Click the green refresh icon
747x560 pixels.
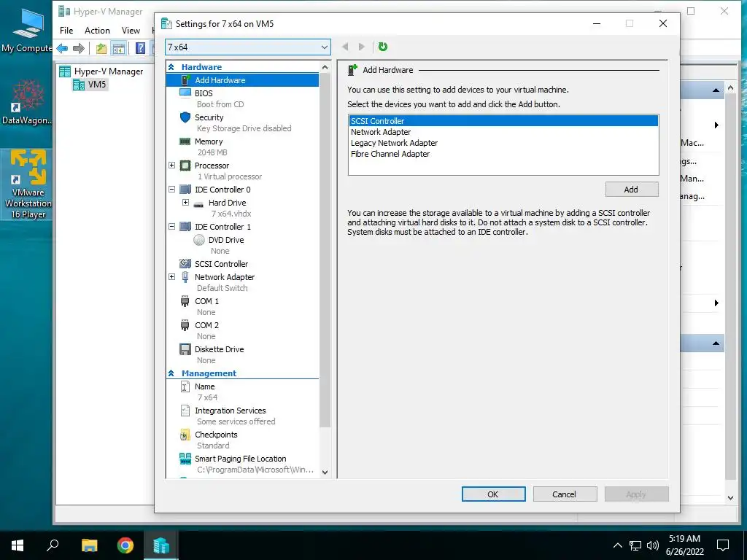point(382,47)
